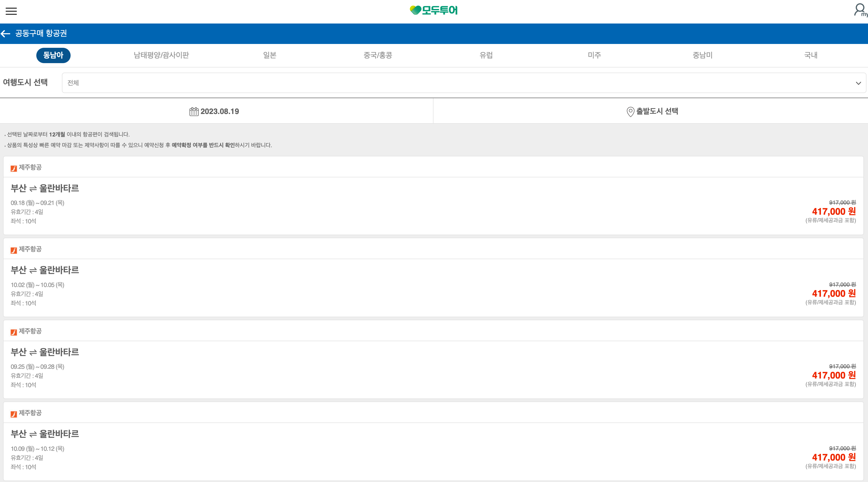Image resolution: width=868 pixels, height=482 pixels.
Task: Select the 동남아 tab
Action: click(x=53, y=55)
